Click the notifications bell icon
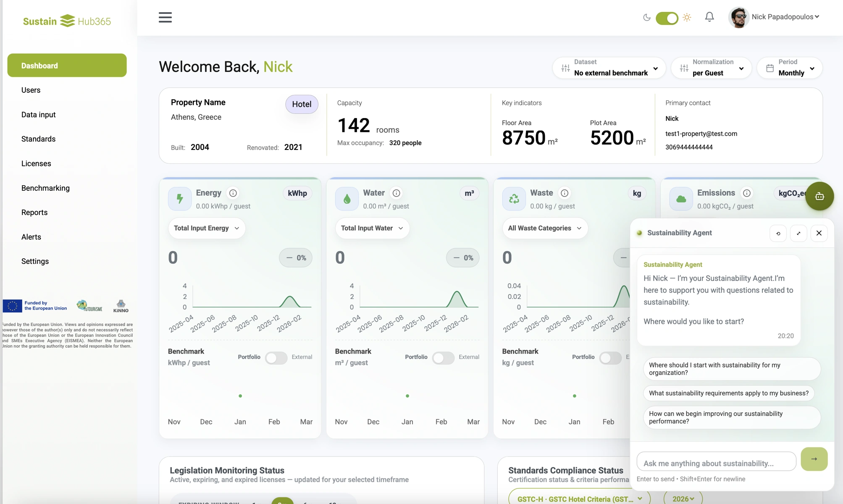This screenshot has width=843, height=504. click(709, 17)
